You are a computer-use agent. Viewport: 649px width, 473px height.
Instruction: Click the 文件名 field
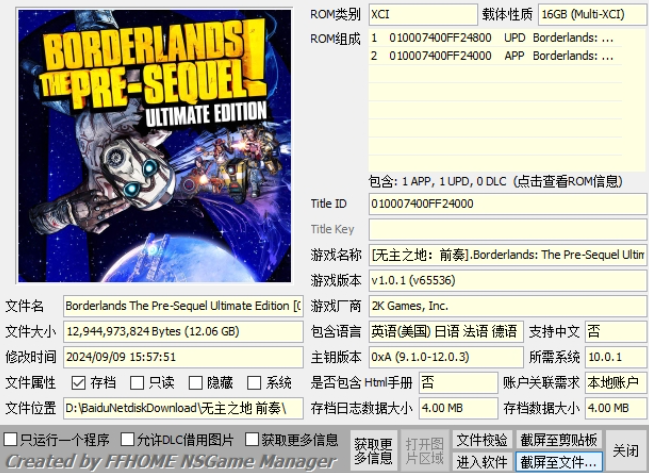click(183, 306)
